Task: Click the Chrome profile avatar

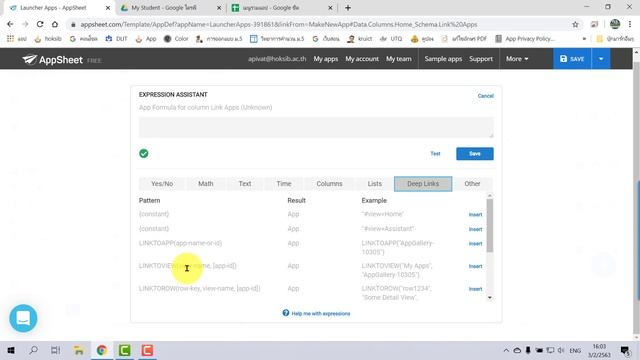Action: [x=615, y=24]
